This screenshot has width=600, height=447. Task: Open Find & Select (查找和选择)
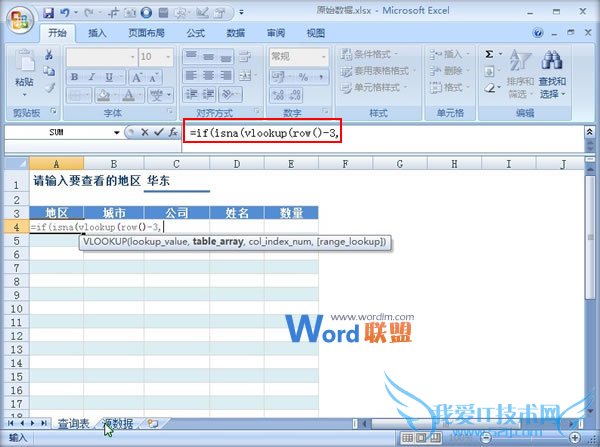point(552,75)
